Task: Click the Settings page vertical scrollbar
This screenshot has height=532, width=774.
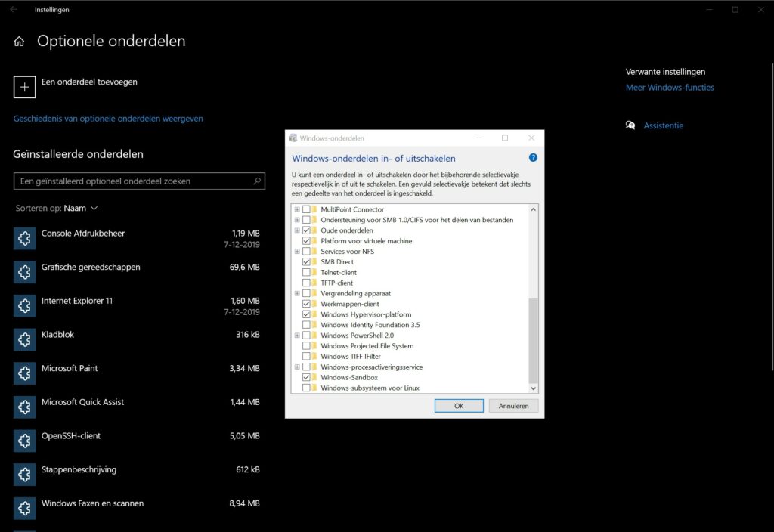Action: (772, 216)
